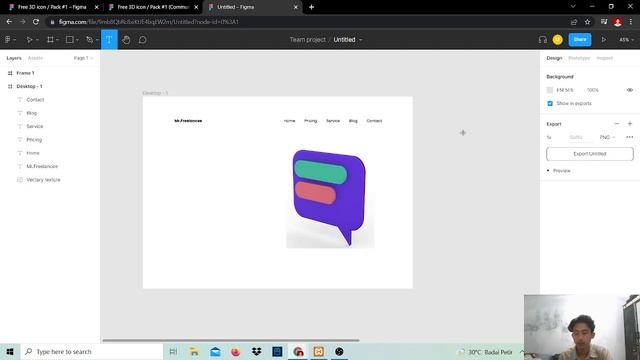Open the Page 1 dropdown

[x=83, y=58]
